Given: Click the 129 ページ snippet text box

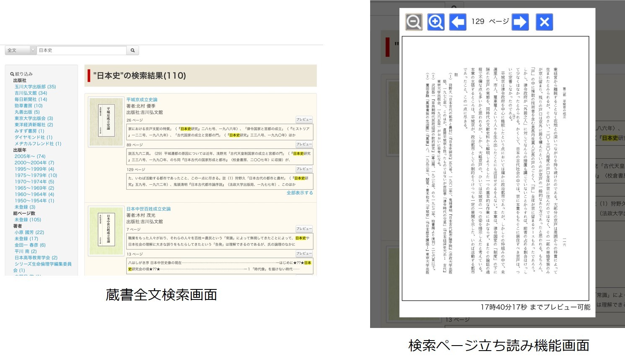Looking at the screenshot, I should (220, 181).
